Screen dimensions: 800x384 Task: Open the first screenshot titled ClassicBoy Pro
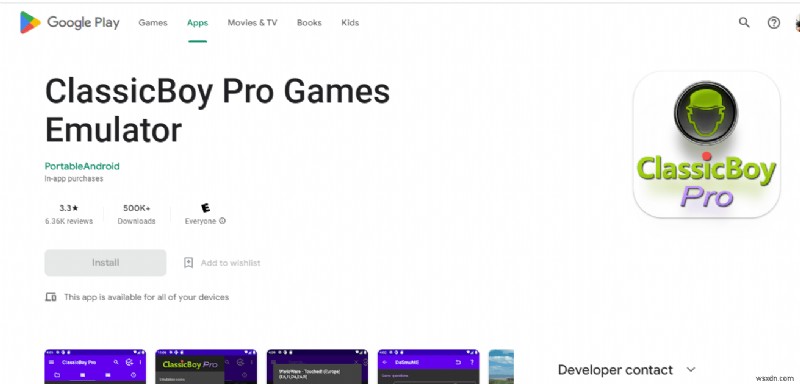coord(95,366)
